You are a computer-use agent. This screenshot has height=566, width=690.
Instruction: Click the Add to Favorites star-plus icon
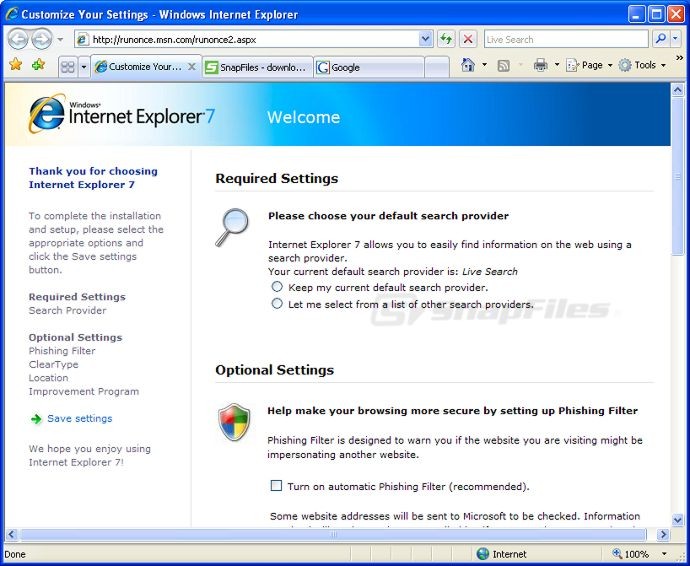click(x=38, y=65)
